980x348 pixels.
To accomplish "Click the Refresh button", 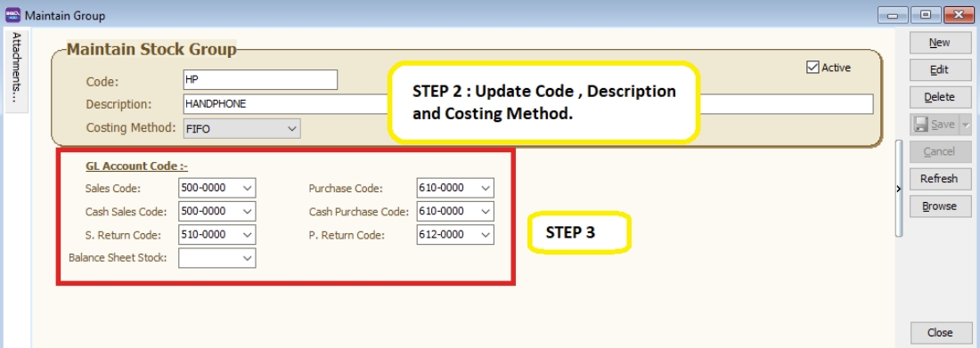I will 939,179.
